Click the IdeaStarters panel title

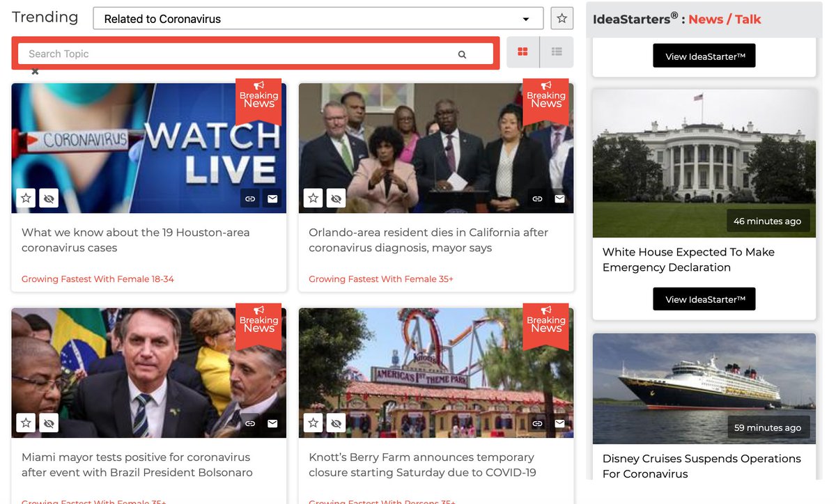click(x=677, y=19)
